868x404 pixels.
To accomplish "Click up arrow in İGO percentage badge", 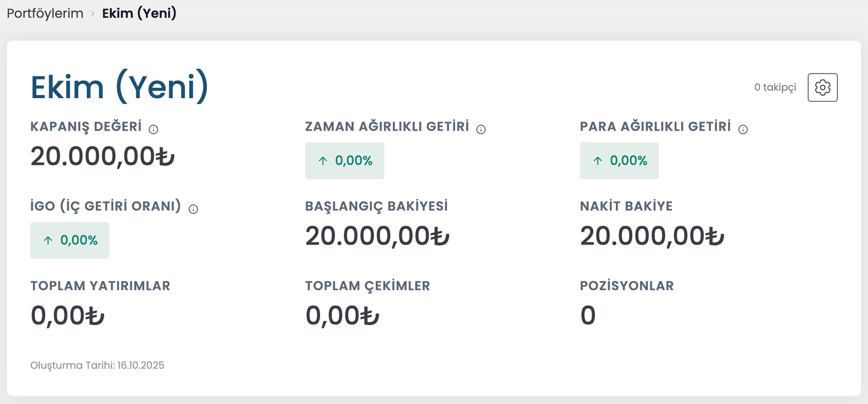I will point(48,240).
